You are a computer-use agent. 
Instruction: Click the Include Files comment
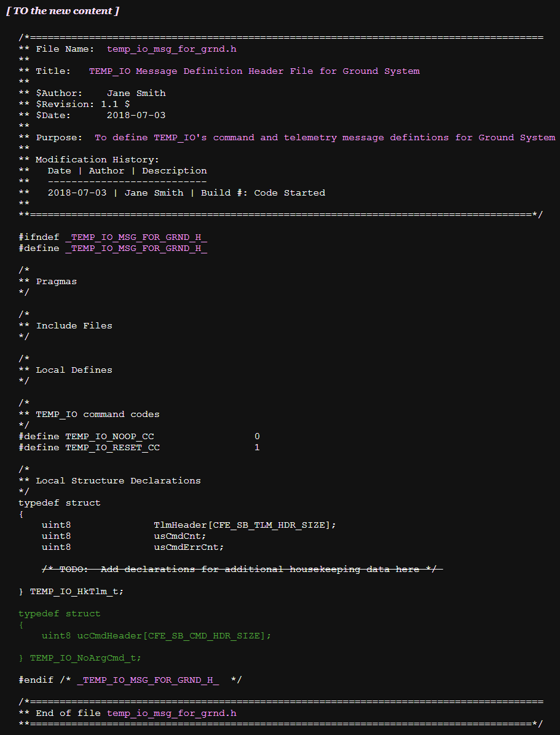(x=74, y=325)
